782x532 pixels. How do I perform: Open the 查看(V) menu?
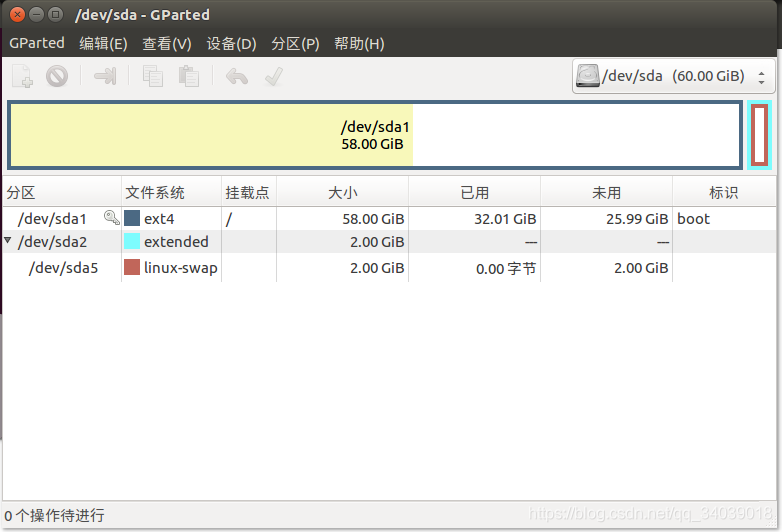[x=167, y=43]
